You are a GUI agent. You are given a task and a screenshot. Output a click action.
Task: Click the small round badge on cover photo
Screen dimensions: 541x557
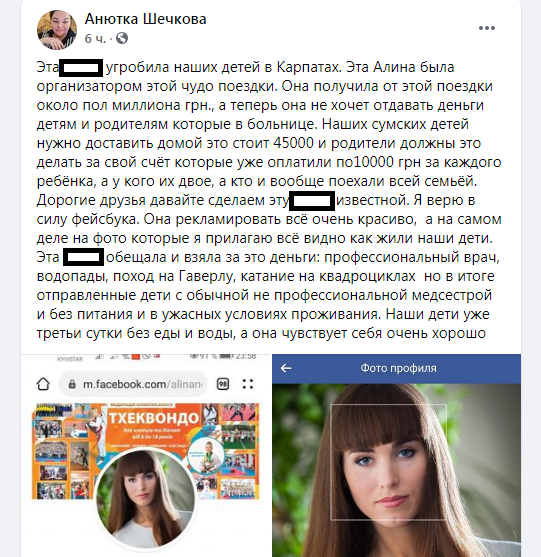coord(206,455)
